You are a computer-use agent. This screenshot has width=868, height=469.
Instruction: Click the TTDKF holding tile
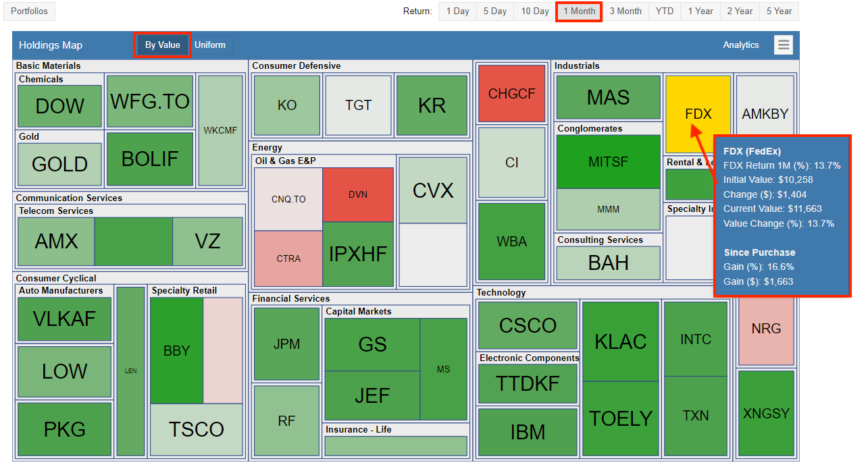[528, 384]
